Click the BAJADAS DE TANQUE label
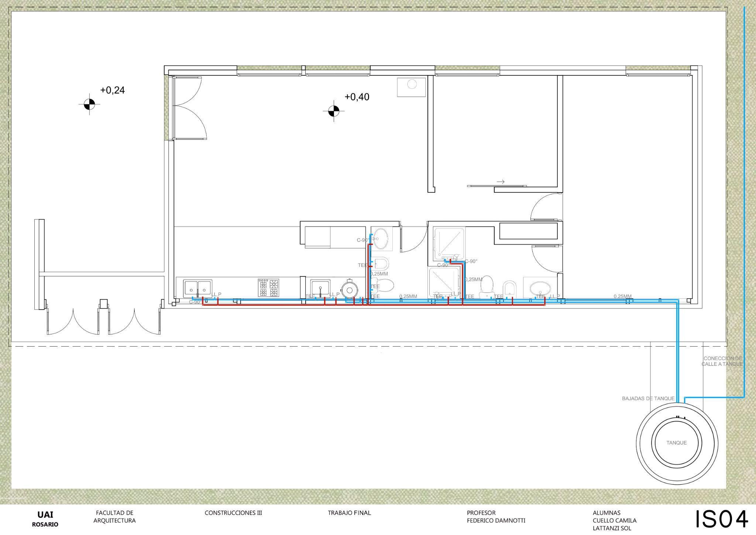 point(648,399)
